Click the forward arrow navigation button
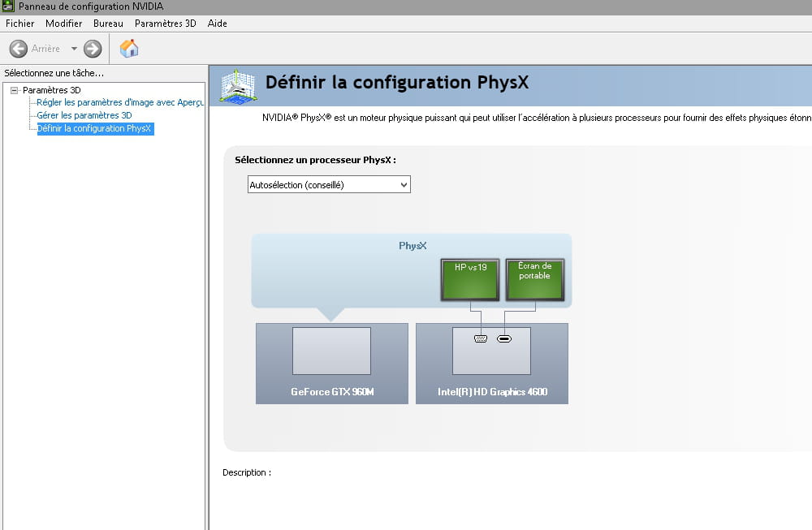 [93, 49]
